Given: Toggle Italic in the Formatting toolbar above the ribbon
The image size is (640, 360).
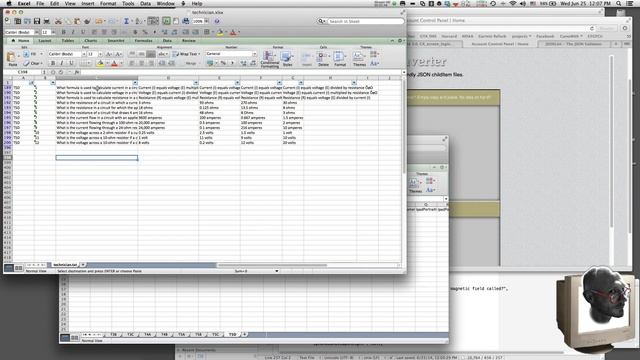Looking at the screenshot, I should (x=73, y=32).
